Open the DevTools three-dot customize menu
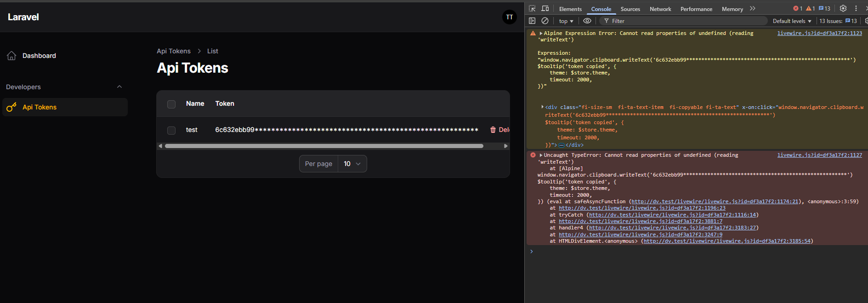 click(x=856, y=8)
